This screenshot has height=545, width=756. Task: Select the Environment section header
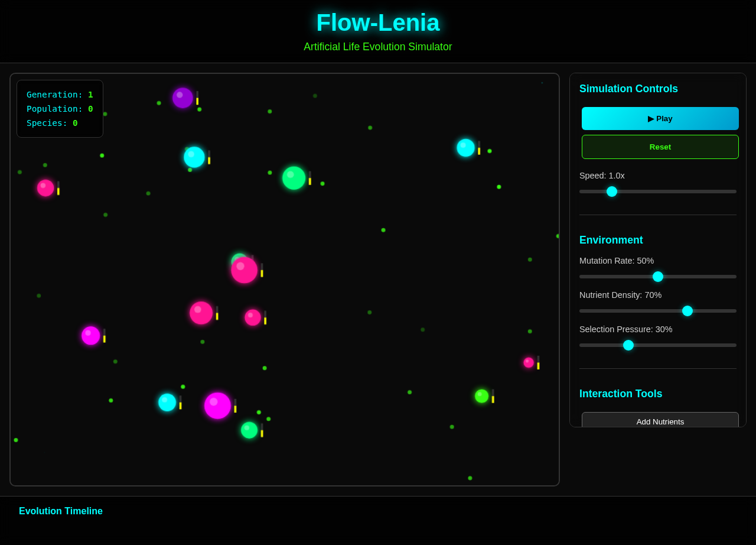pos(611,240)
